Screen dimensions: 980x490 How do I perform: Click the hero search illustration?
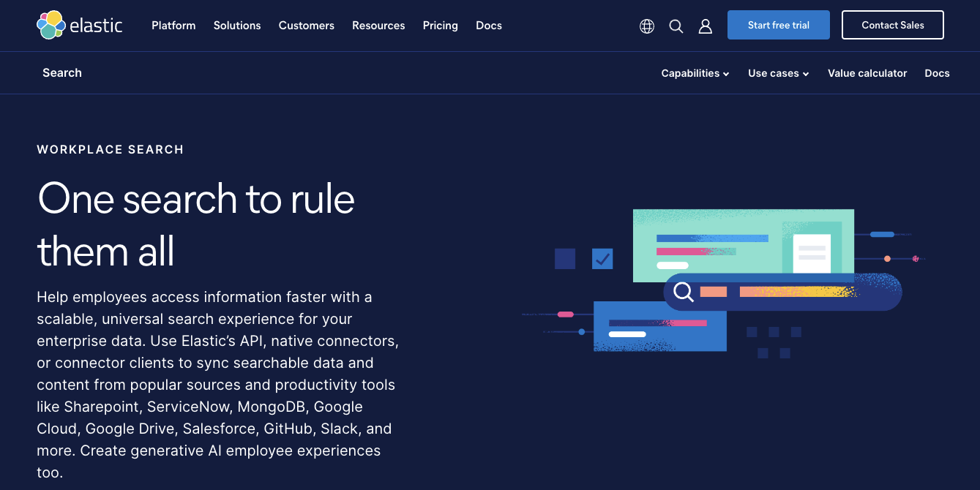[x=724, y=284]
